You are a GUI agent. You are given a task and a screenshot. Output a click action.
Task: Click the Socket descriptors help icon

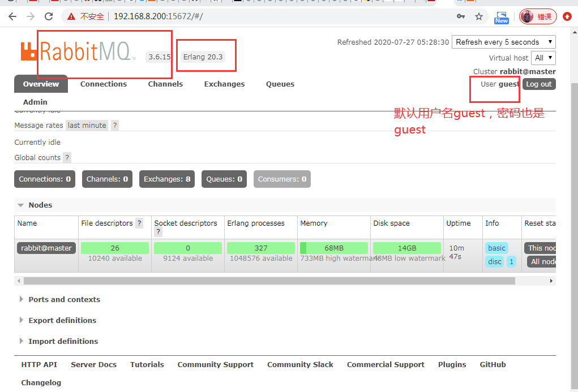point(158,231)
